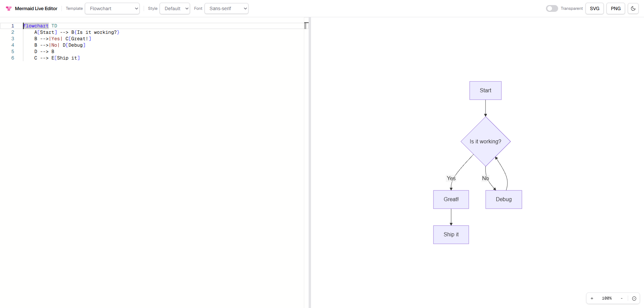The image size is (644, 308).
Task: Click the Great! node in the diagram
Action: click(x=451, y=199)
